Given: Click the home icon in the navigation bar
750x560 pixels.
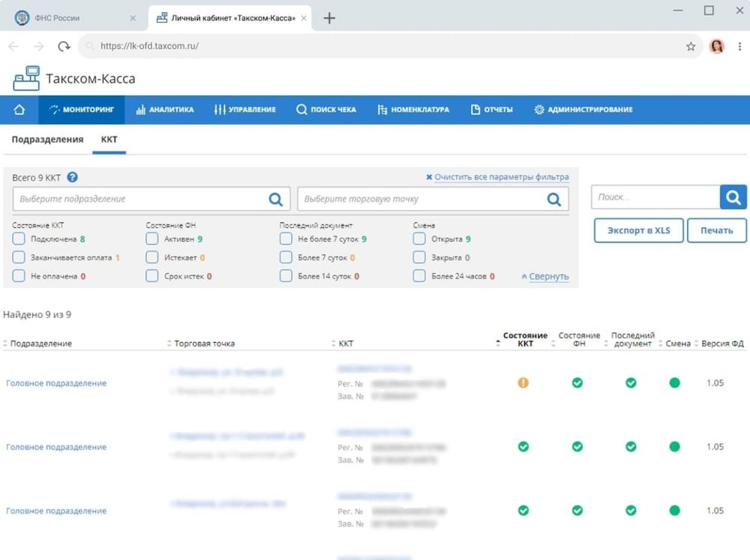Looking at the screenshot, I should [19, 109].
